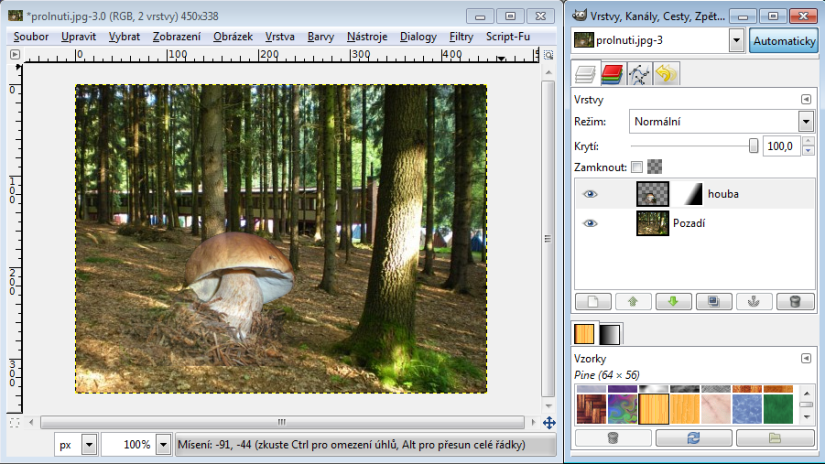Viewport: 825px width, 464px height.
Task: Select the highlighted Pine pattern swatch
Action: coord(653,409)
